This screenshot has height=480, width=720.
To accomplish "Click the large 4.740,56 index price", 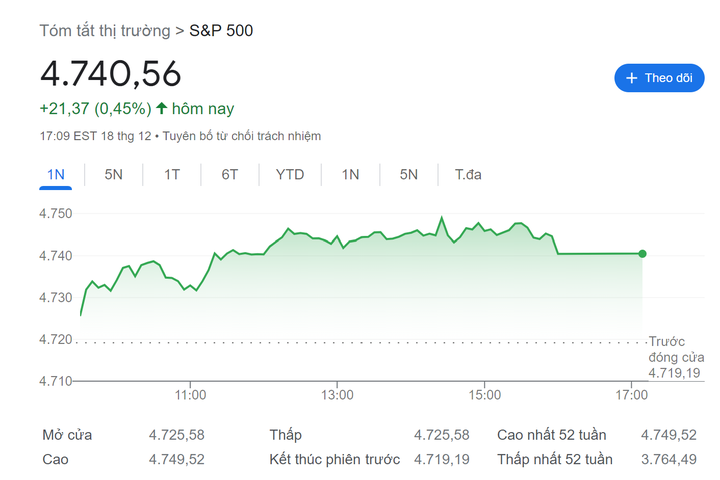I will [x=111, y=74].
